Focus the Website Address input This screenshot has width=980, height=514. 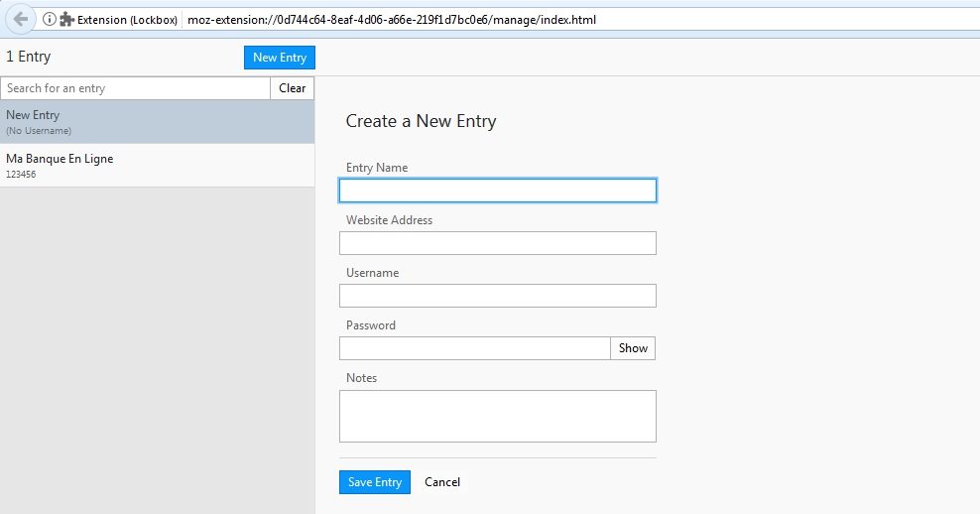[x=497, y=243]
